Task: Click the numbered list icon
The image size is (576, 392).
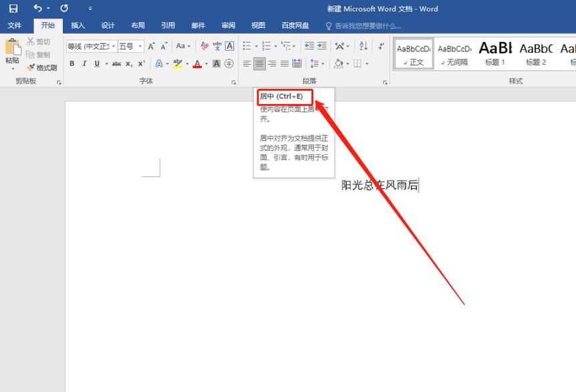Action: (x=266, y=47)
